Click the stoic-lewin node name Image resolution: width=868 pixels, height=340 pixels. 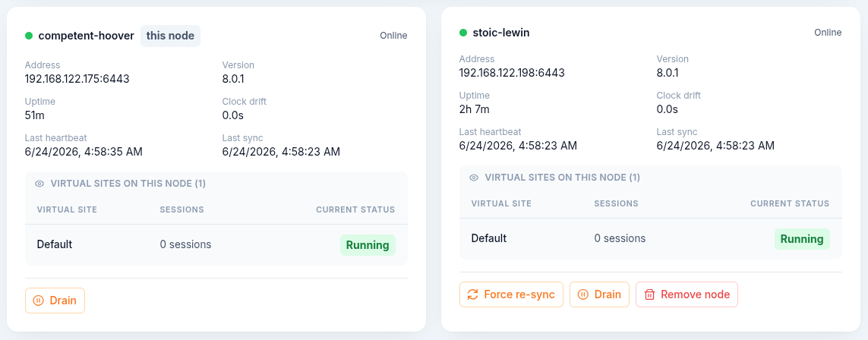501,33
